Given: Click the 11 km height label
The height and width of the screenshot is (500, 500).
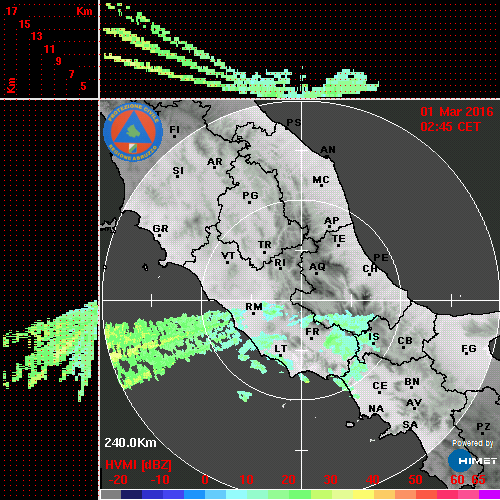Looking at the screenshot, I should pos(49,49).
